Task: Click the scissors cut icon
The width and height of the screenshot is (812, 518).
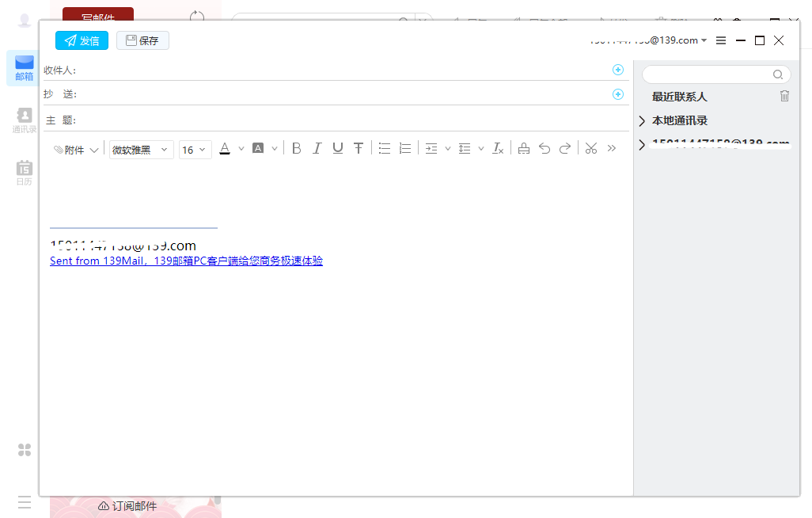Action: pos(591,148)
